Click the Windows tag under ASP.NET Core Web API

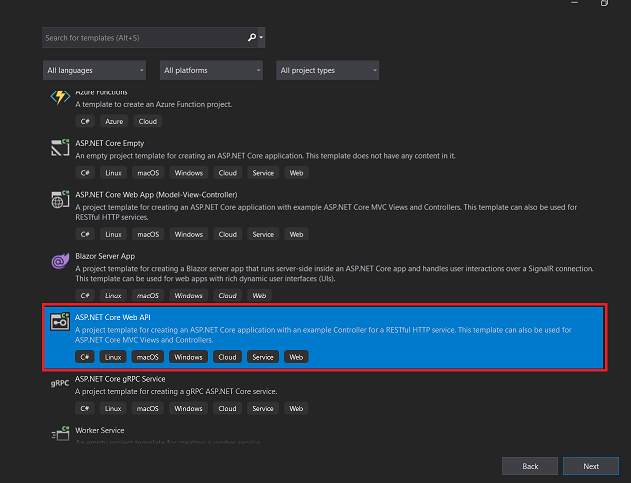pyautogui.click(x=188, y=357)
